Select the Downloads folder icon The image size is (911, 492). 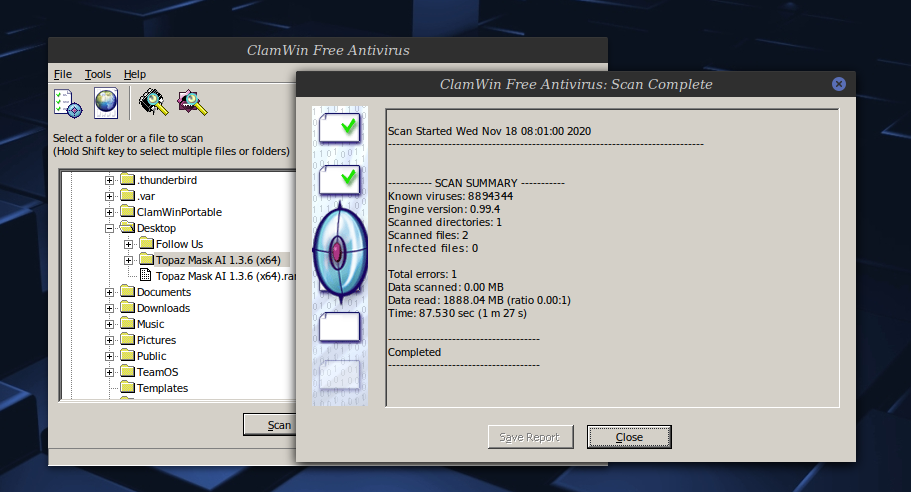[128, 307]
